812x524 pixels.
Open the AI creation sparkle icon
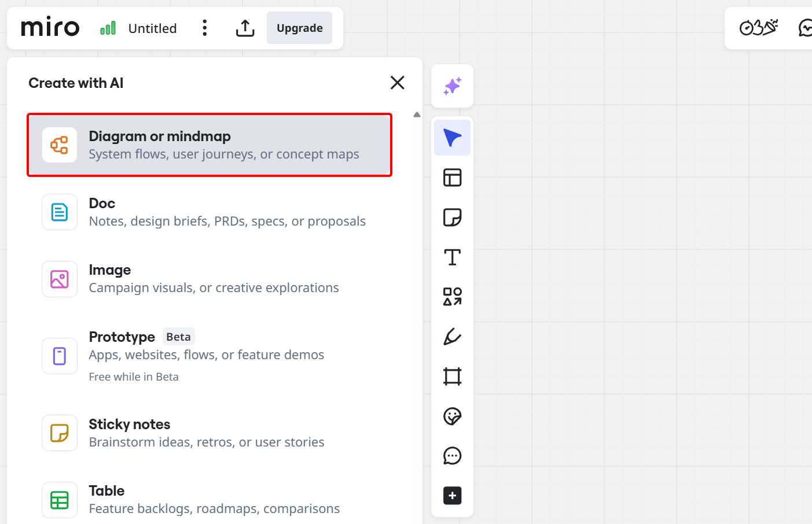[452, 86]
